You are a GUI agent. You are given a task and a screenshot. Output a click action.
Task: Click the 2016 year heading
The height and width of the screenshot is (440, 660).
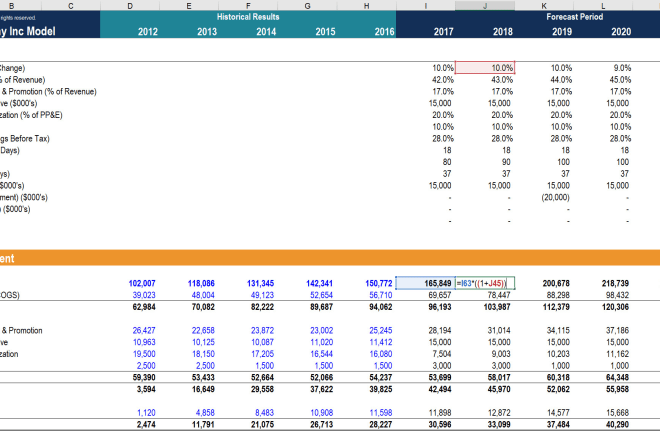(384, 32)
